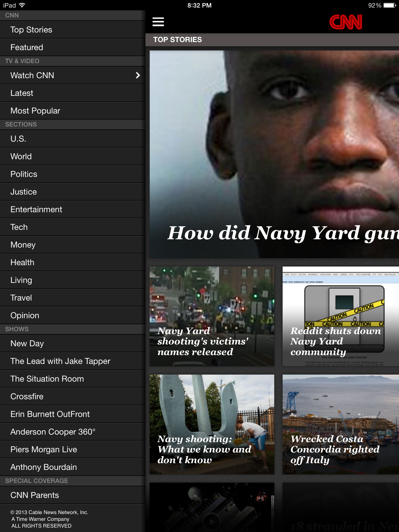399x532 pixels.
Task: Open The Situation Room show
Action: [72, 379]
